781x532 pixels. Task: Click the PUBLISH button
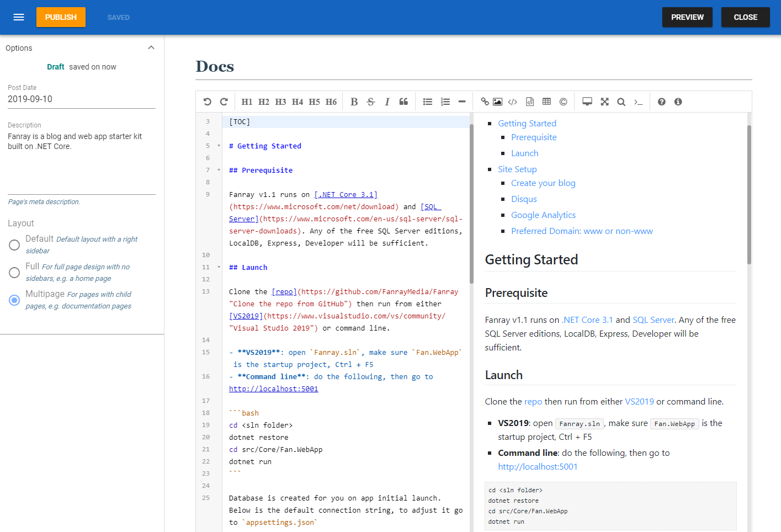(61, 17)
